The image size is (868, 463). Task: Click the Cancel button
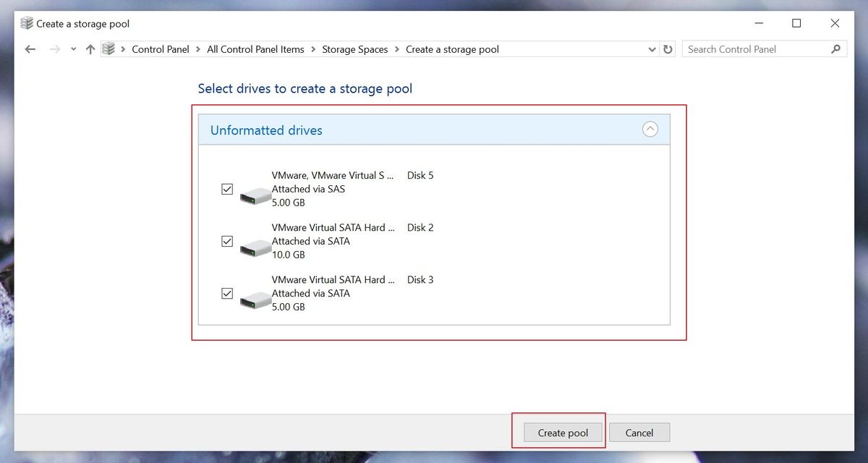(639, 432)
